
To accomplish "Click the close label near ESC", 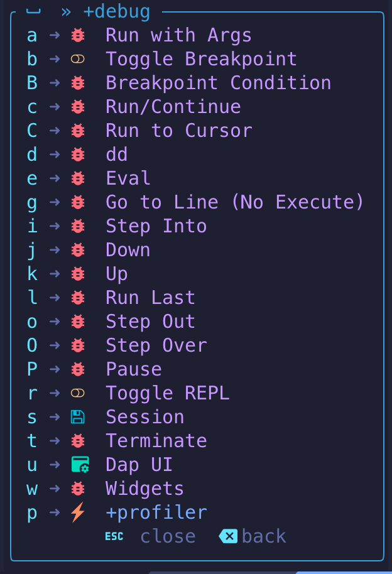I will [168, 536].
